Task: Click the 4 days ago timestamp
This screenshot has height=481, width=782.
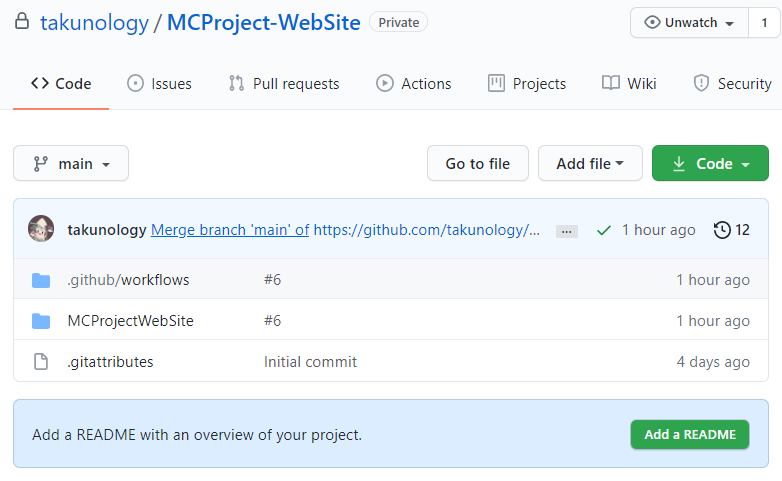Action: tap(713, 362)
